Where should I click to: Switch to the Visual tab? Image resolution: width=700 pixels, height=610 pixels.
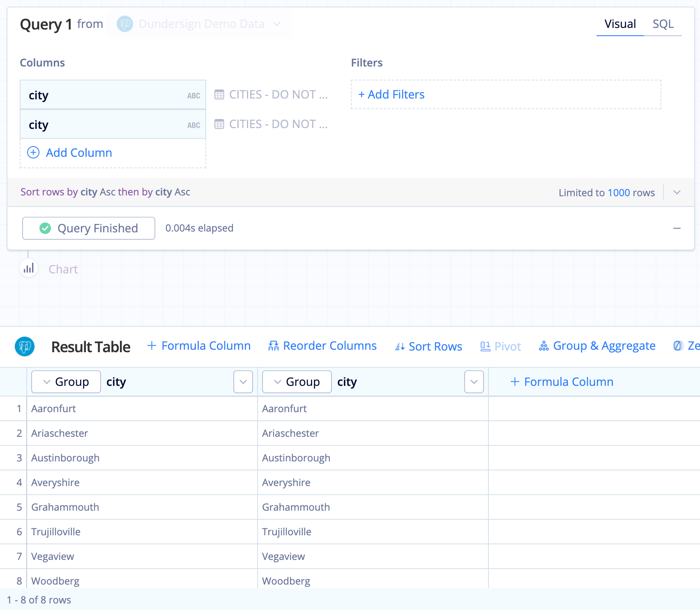pos(620,24)
